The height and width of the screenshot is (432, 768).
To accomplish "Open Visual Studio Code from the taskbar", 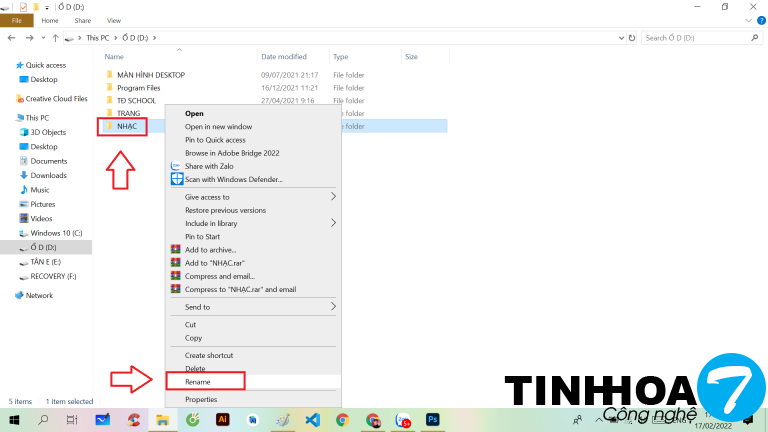I will [312, 420].
